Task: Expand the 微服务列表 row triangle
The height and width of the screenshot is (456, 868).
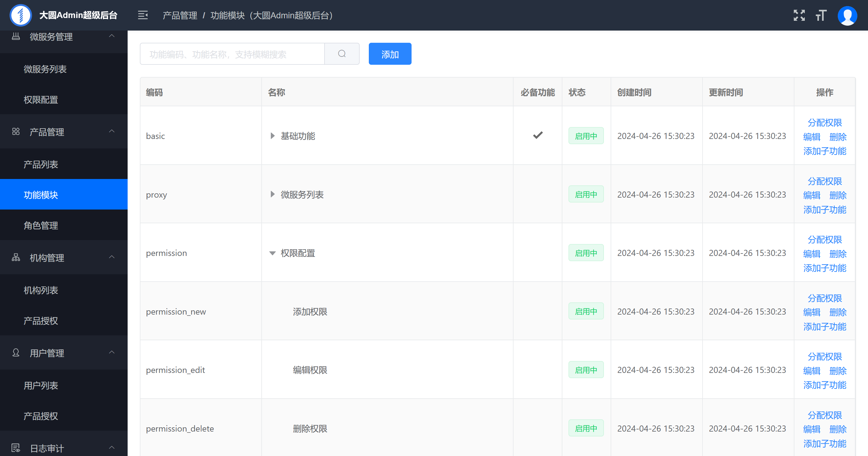Action: click(x=272, y=195)
